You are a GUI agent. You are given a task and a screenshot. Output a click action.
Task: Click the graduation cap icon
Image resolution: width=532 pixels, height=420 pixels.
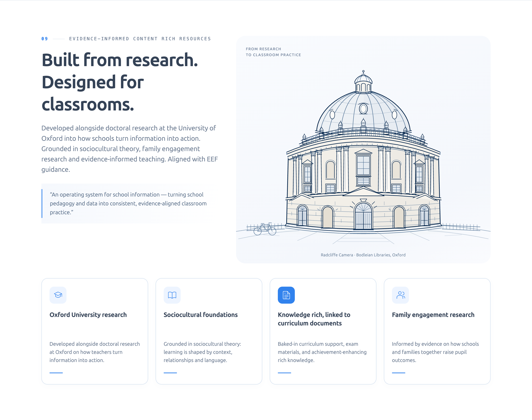click(58, 295)
